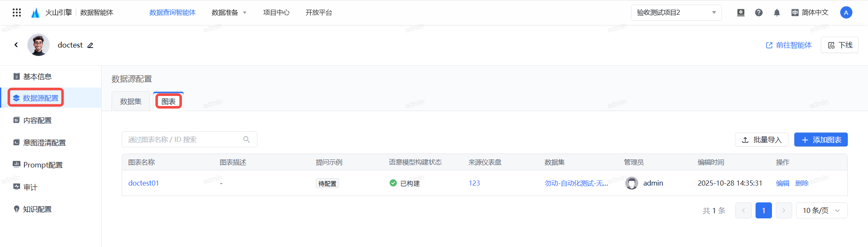
Task: Open the 10 条/页 page size dropdown
Action: point(822,210)
